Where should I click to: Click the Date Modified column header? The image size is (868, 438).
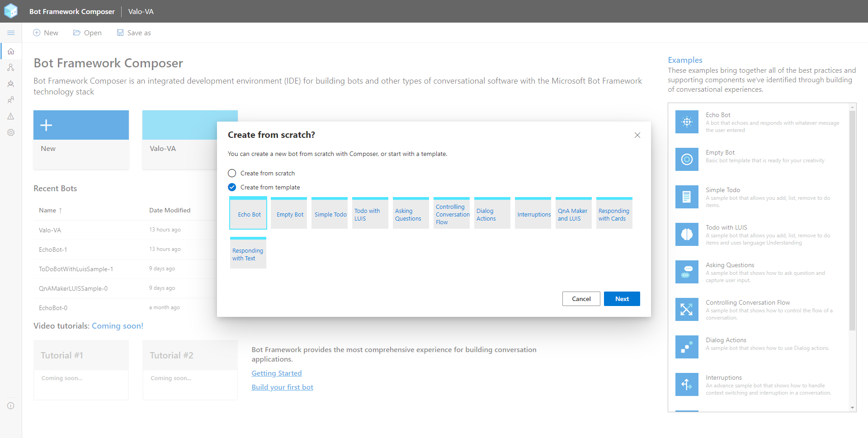coord(170,210)
